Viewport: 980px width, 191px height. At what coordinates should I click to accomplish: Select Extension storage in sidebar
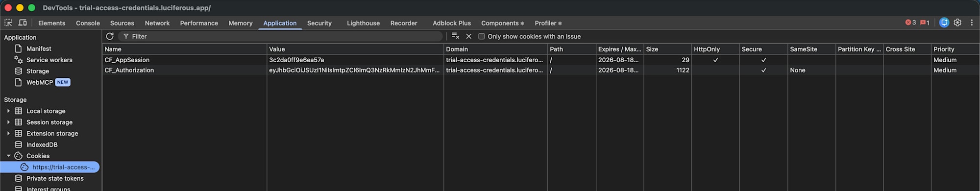coord(52,134)
